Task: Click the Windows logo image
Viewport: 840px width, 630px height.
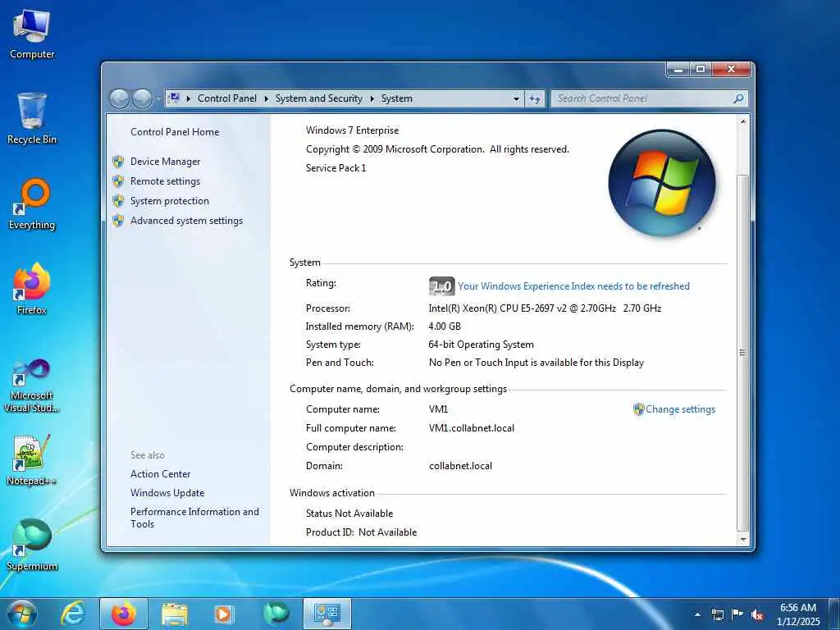Action: point(662,183)
